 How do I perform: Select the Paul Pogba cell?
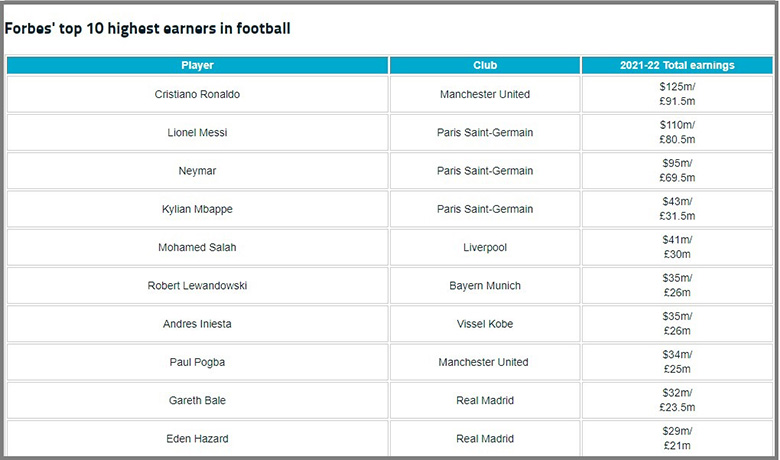[197, 362]
